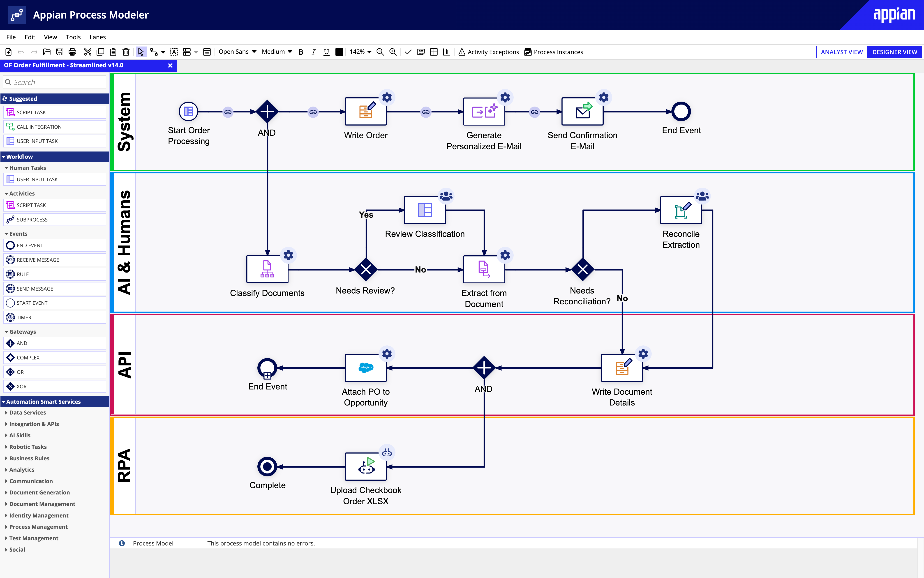Screen dimensions: 924x578
Task: Switch to Analyst View
Action: [x=841, y=52]
